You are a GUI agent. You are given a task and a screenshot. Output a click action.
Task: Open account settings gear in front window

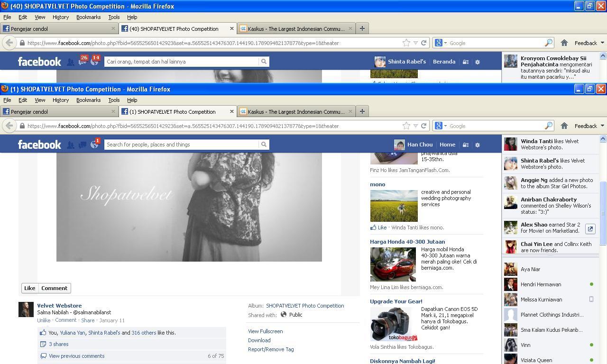pos(478,145)
